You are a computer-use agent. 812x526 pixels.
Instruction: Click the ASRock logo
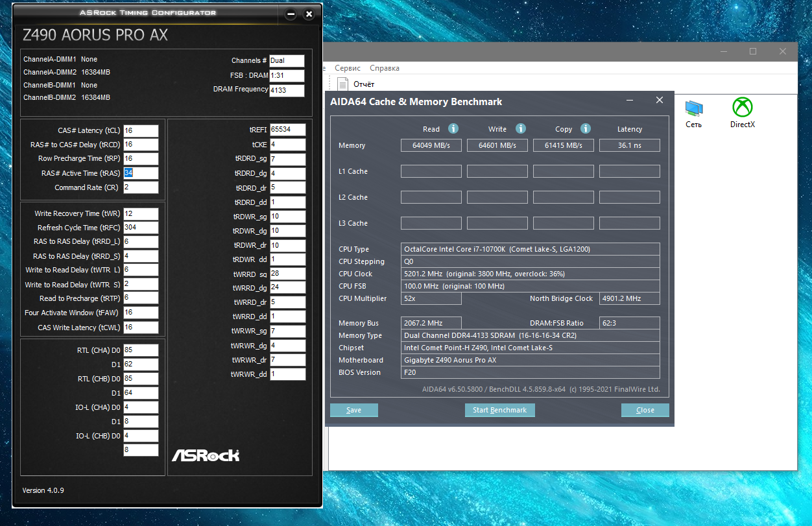tap(206, 455)
